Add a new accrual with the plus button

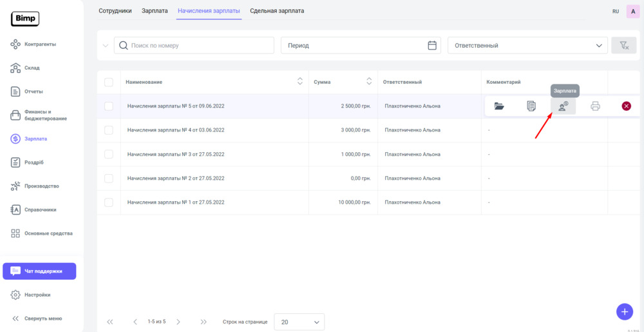click(x=624, y=311)
